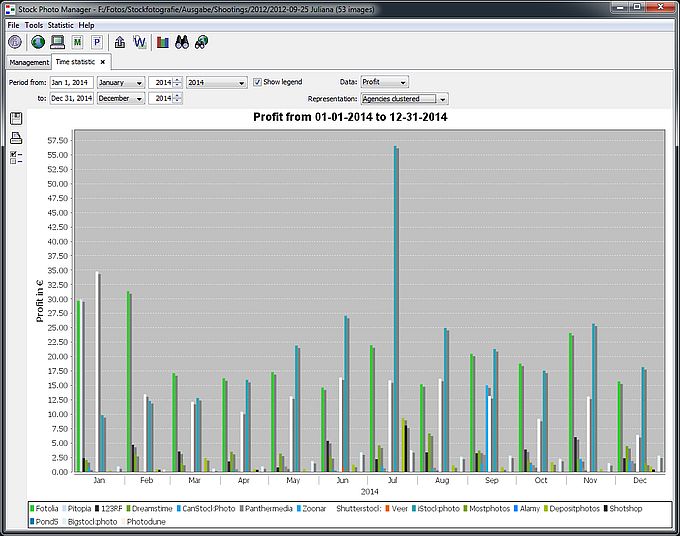Viewport: 680px width, 536px height.
Task: Open the Statistic menu
Action: 61,25
